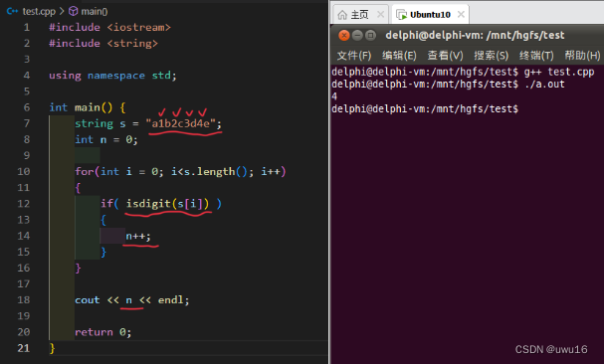
Task: Select the Ubuntu10 tab
Action: click(x=430, y=15)
